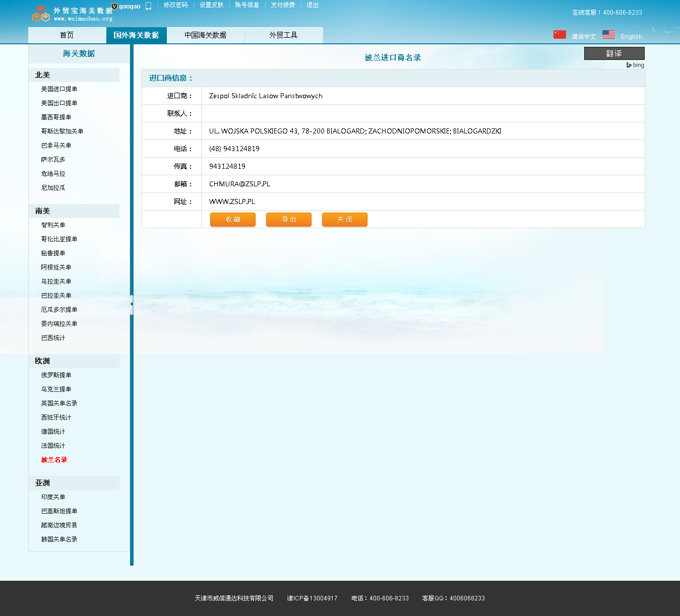680x616 pixels.
Task: Open the 设置皮肤 skin settings link
Action: (211, 5)
